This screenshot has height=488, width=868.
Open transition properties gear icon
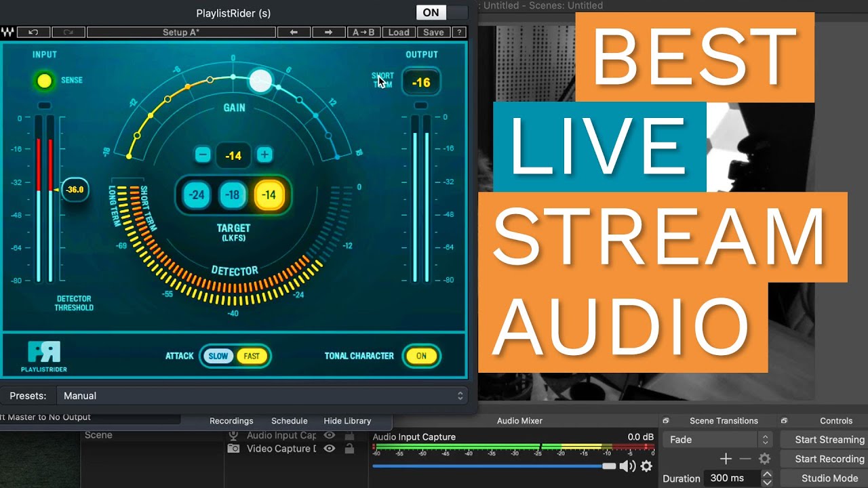(764, 459)
